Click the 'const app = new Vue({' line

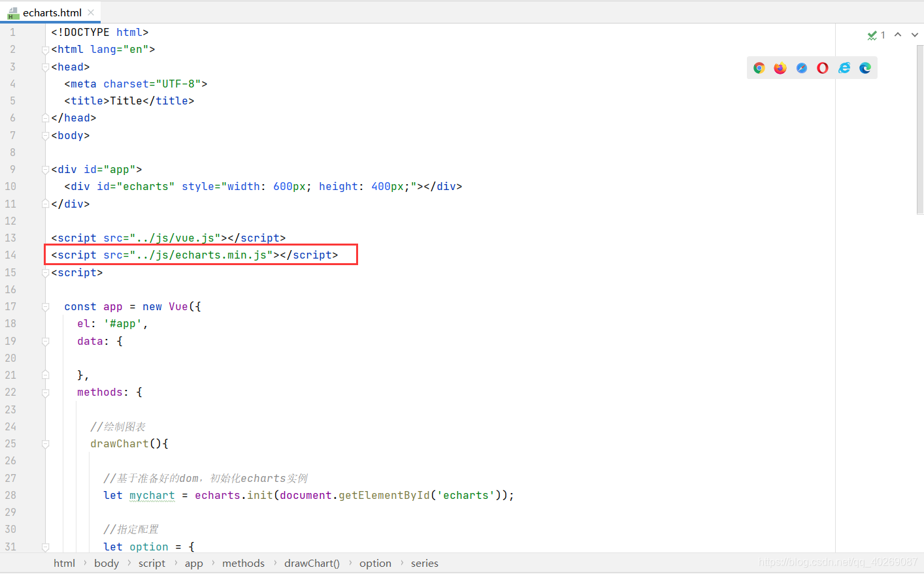point(133,307)
